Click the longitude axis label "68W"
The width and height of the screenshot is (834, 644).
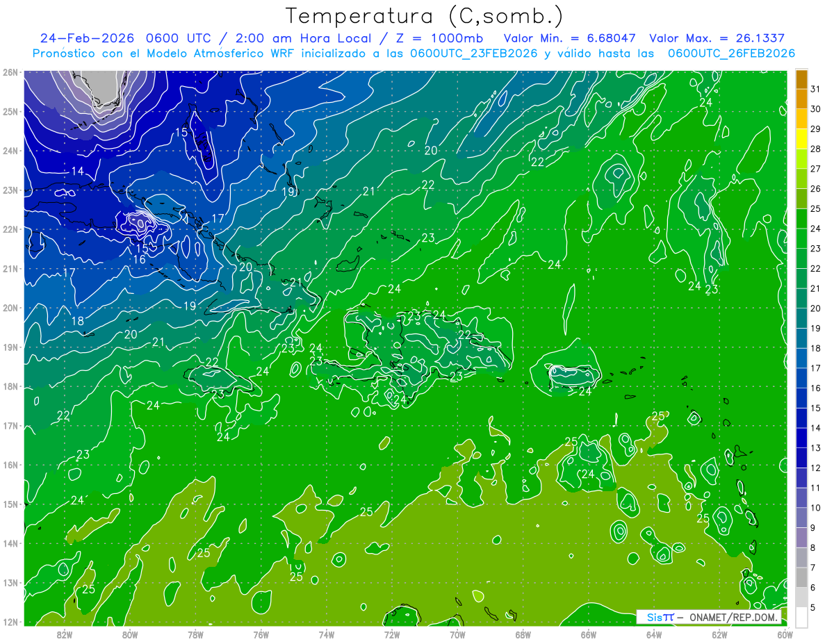523,634
